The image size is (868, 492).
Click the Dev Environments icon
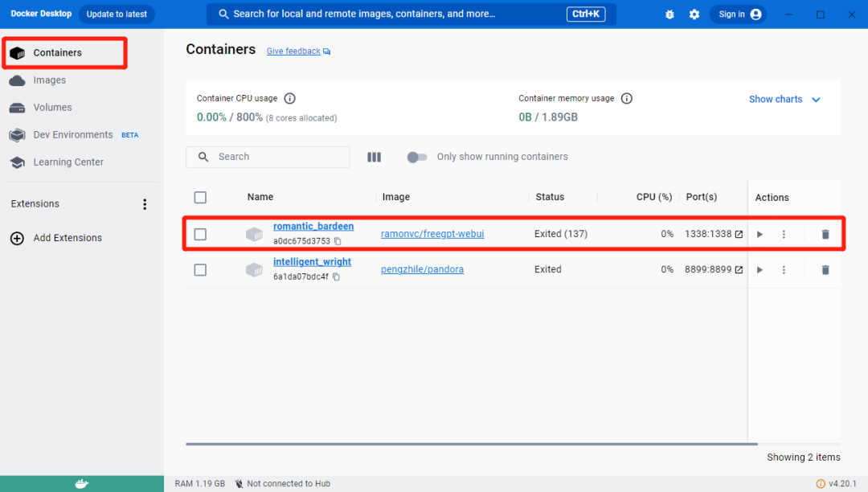[17, 134]
